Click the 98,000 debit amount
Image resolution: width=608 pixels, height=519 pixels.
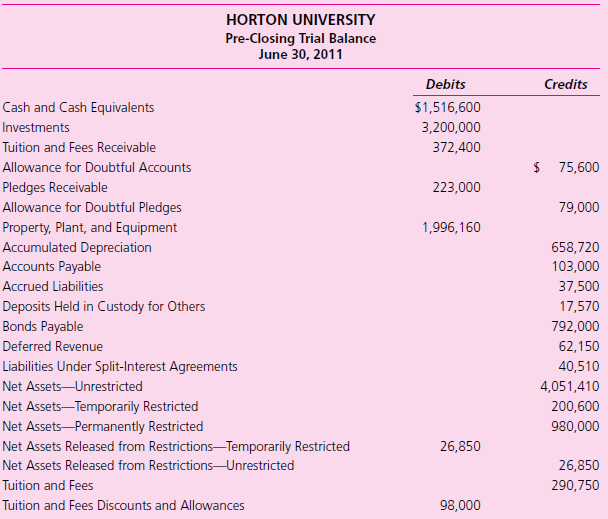pos(460,506)
